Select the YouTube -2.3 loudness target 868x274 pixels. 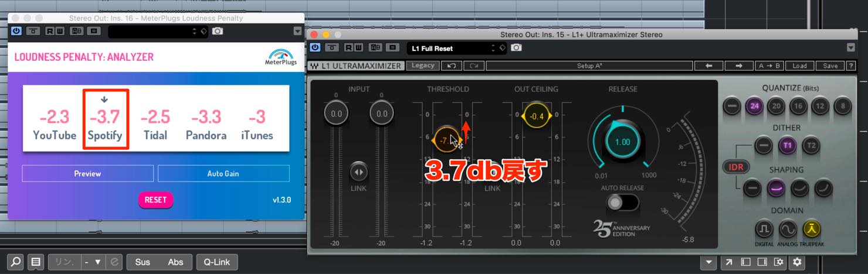pyautogui.click(x=55, y=125)
